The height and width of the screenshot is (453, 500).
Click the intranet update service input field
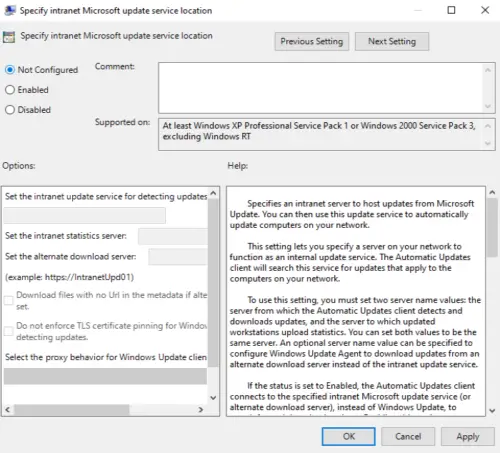(85, 215)
